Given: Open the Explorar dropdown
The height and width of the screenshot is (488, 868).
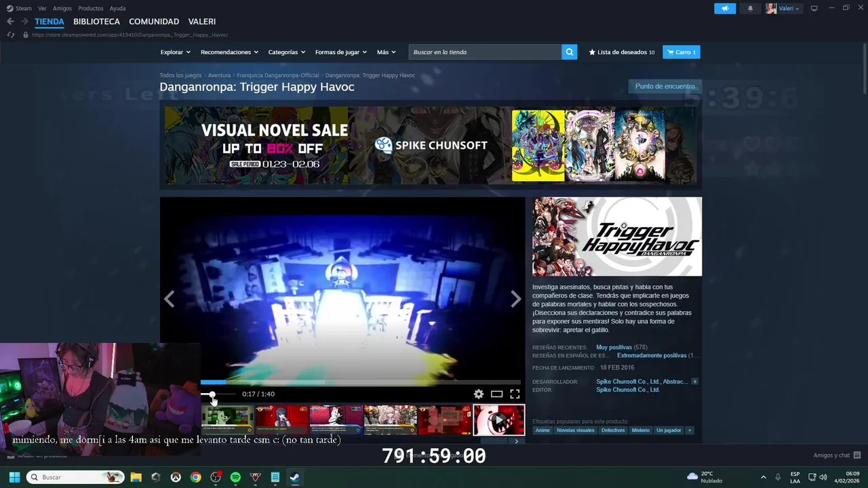Looking at the screenshot, I should [x=175, y=52].
